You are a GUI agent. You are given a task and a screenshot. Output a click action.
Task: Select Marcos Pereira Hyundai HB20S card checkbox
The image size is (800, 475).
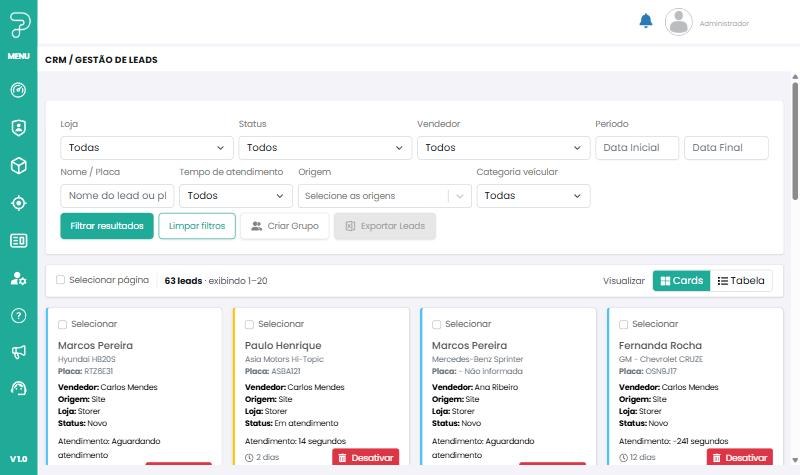point(62,324)
